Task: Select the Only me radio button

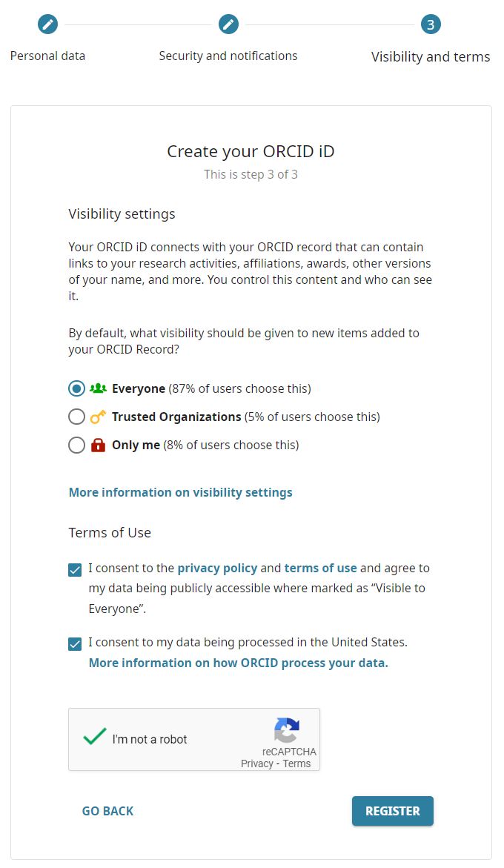Action: point(76,445)
